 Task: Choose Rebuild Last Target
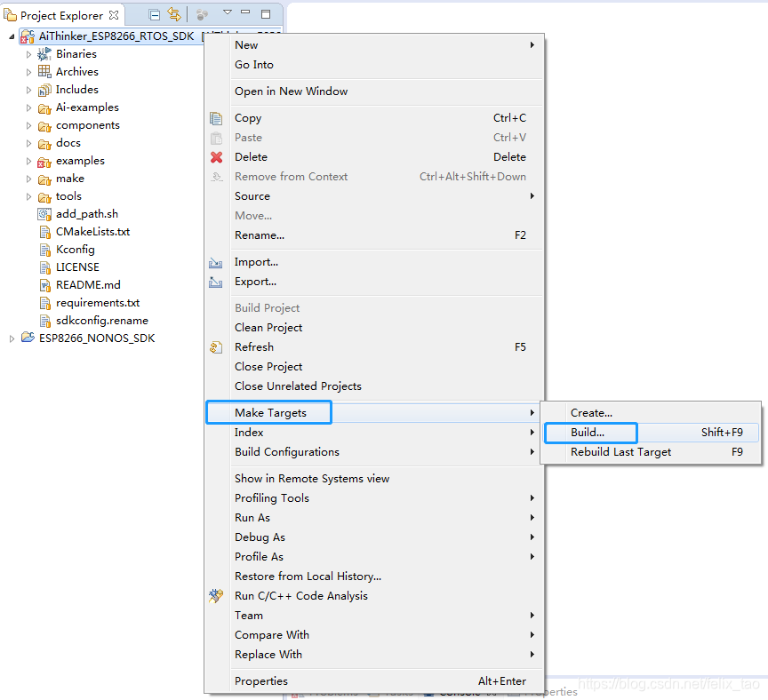(x=651, y=452)
